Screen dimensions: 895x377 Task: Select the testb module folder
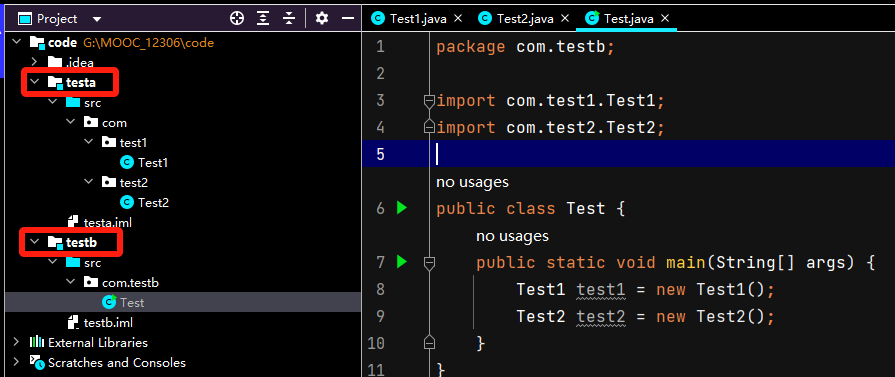82,243
